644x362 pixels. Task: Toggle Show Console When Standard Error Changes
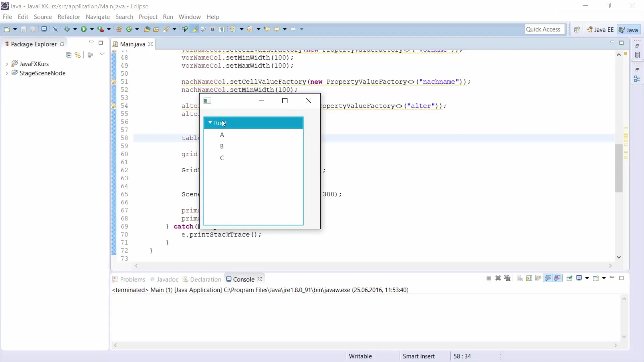557,278
